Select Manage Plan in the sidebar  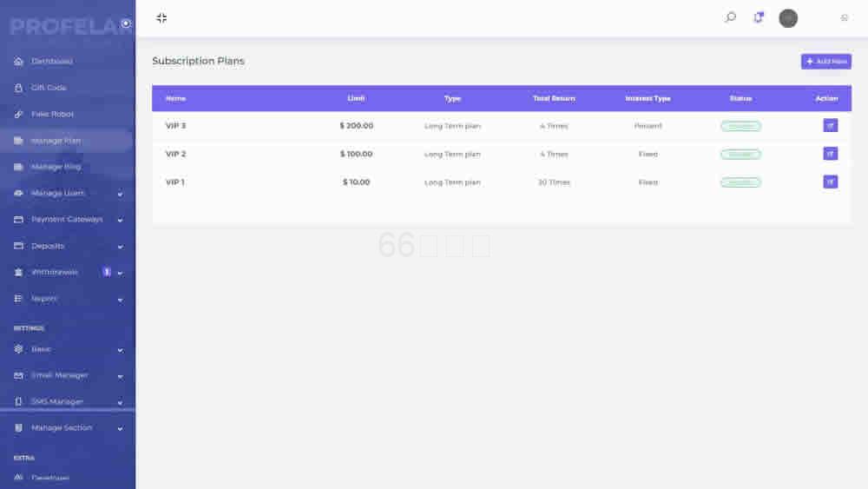tap(56, 141)
